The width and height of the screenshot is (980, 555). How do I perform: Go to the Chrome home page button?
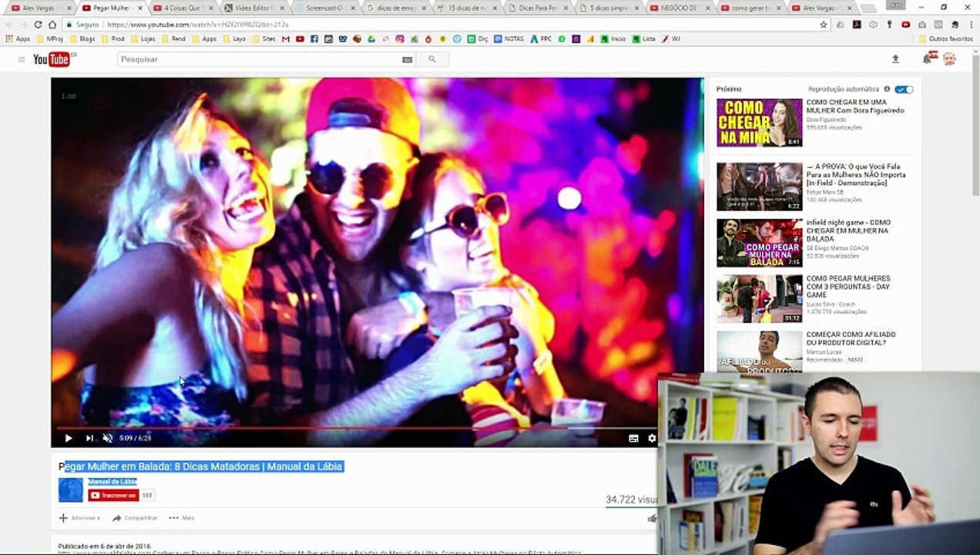(x=52, y=25)
